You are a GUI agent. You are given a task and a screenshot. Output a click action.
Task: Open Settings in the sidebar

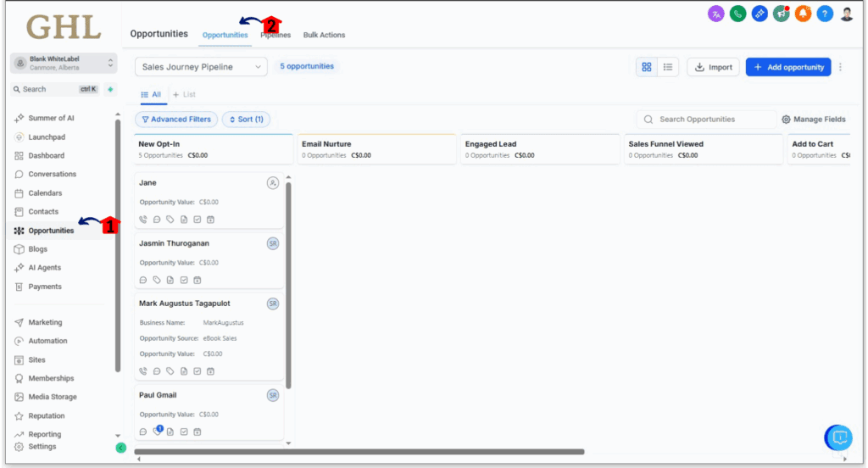click(x=42, y=447)
